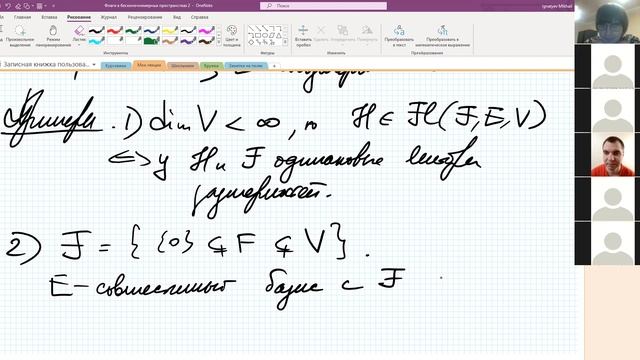Select the Lasso (Произвольное выделение) tool
Image resolution: width=640 pixels, height=360 pixels.
tap(20, 36)
